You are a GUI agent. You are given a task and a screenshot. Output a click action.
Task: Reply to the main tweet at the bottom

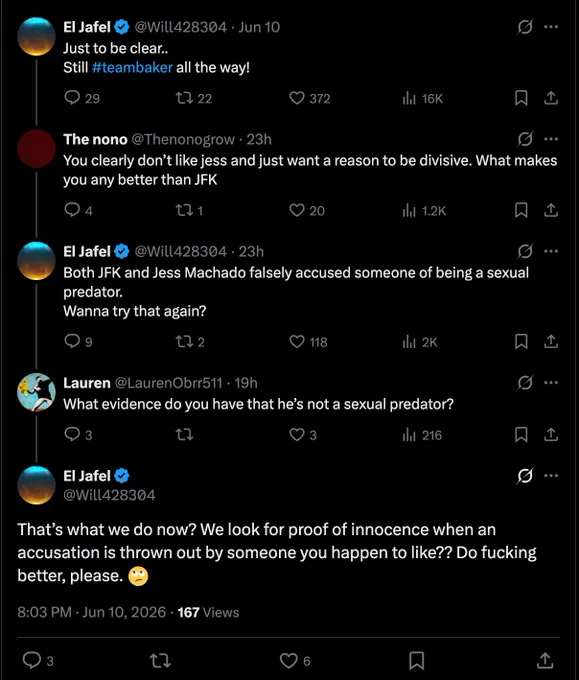(x=38, y=660)
